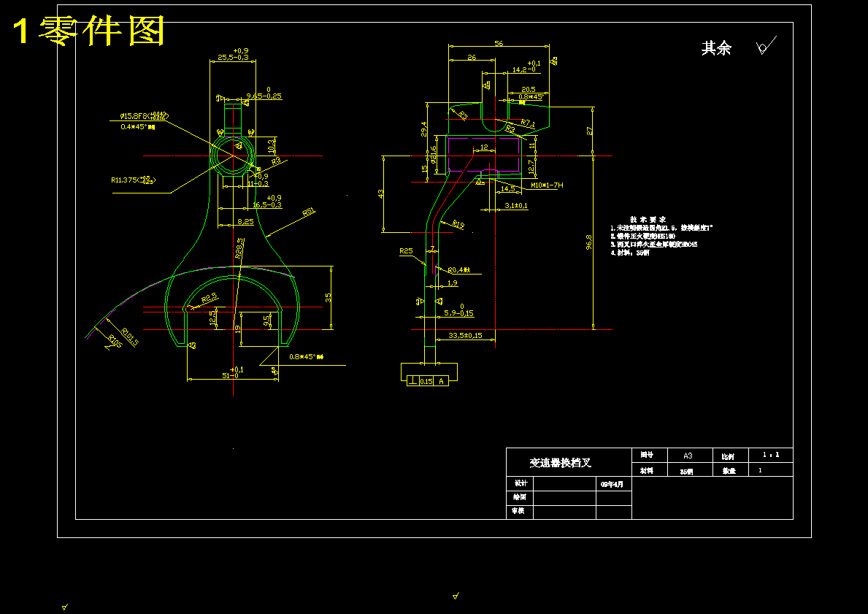This screenshot has width=868, height=614.
Task: Click technical requirement line 4 about material
Action: [630, 253]
